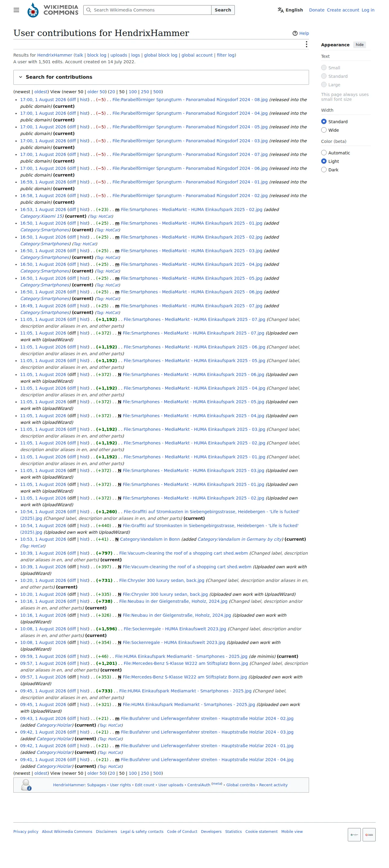Image resolution: width=389 pixels, height=868 pixels.
Task: Click the Log in link
Action: (368, 10)
